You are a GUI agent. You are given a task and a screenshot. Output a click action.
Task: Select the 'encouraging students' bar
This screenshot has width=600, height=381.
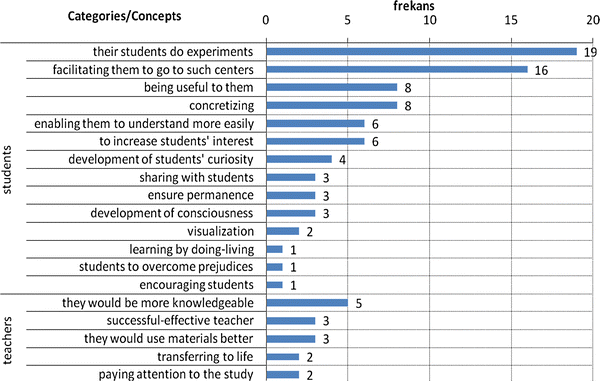pyautogui.click(x=275, y=285)
